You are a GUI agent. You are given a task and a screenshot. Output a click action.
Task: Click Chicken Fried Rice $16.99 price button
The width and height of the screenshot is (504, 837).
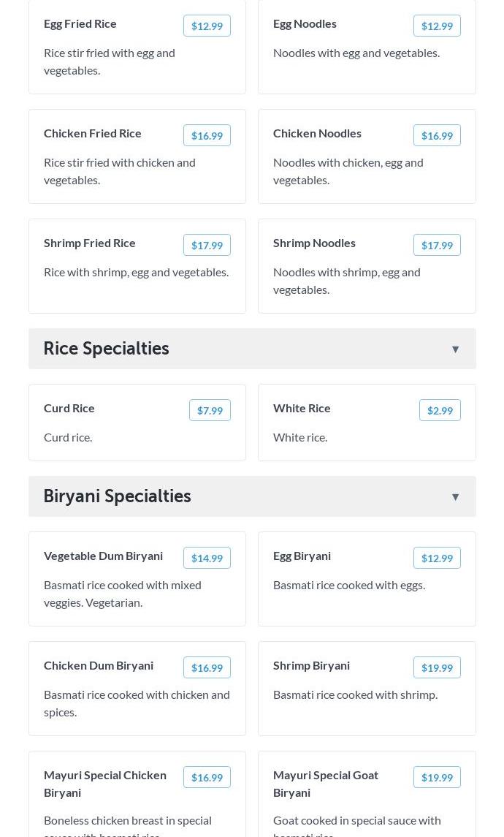point(207,135)
